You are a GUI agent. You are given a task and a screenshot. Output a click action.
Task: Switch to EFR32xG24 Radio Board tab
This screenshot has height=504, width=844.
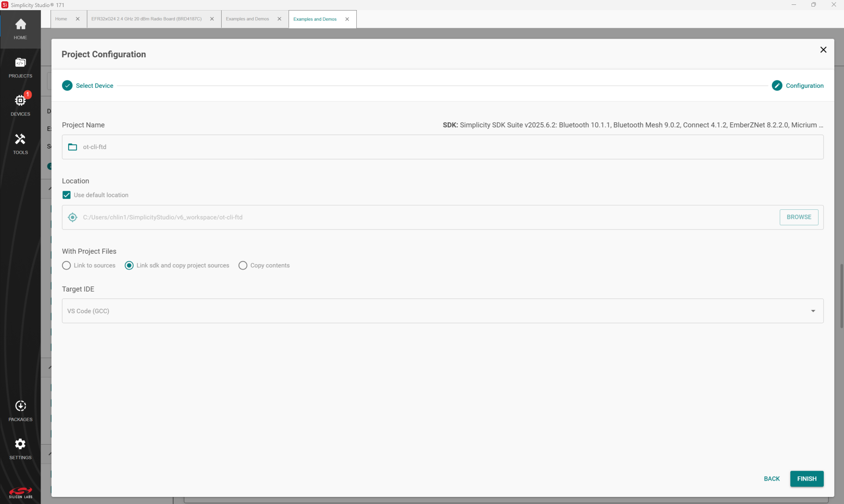(x=146, y=19)
